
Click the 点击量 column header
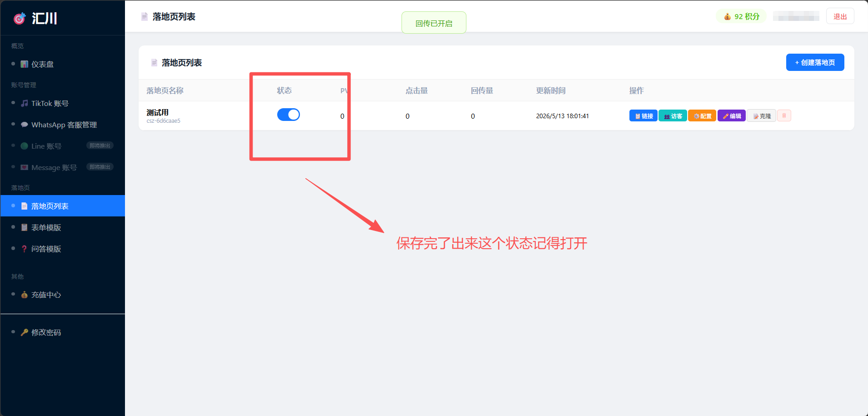[417, 90]
